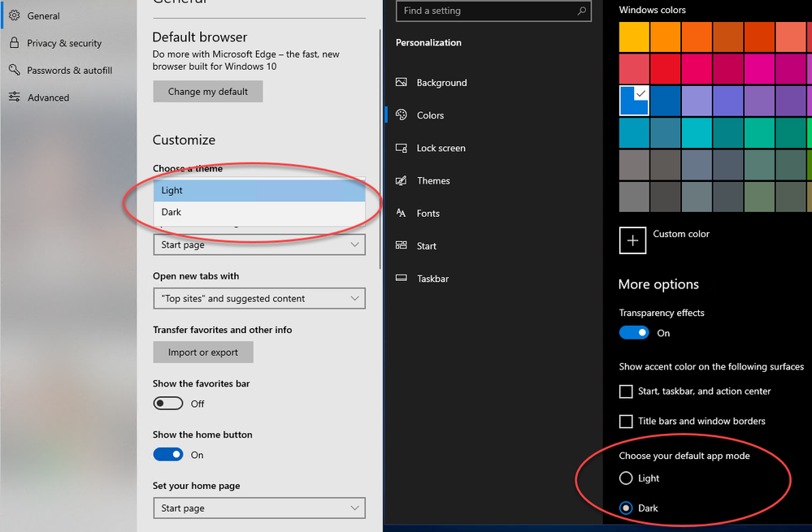Open Advanced section in Edge settings
The image size is (812, 532).
pos(68,97)
